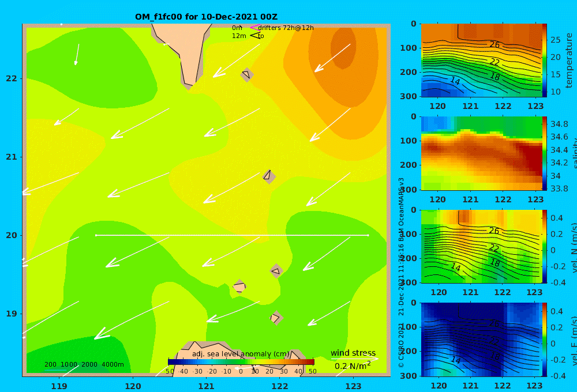Click the 10 value on the temperature colorbar
Viewport: 577px width, 392px height.
click(x=556, y=92)
